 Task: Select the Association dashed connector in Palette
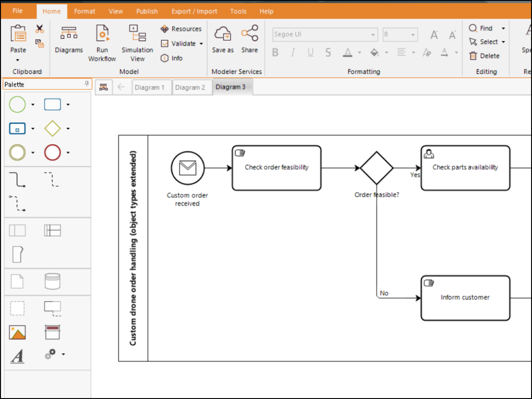click(52, 180)
